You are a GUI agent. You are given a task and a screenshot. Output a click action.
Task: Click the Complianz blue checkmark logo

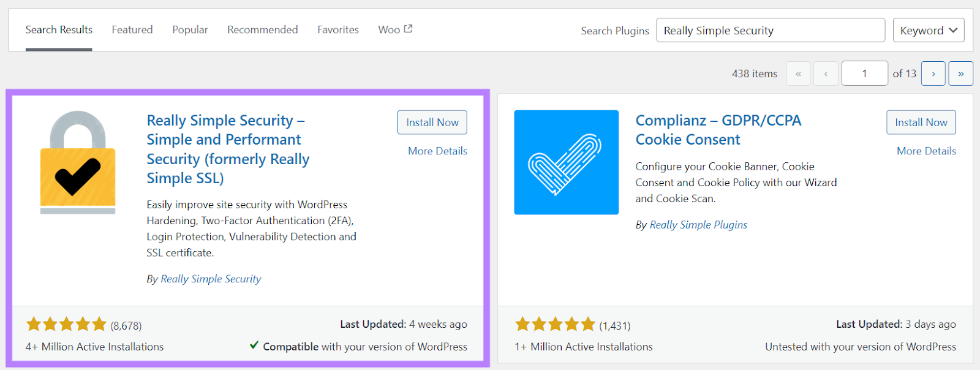pyautogui.click(x=566, y=162)
